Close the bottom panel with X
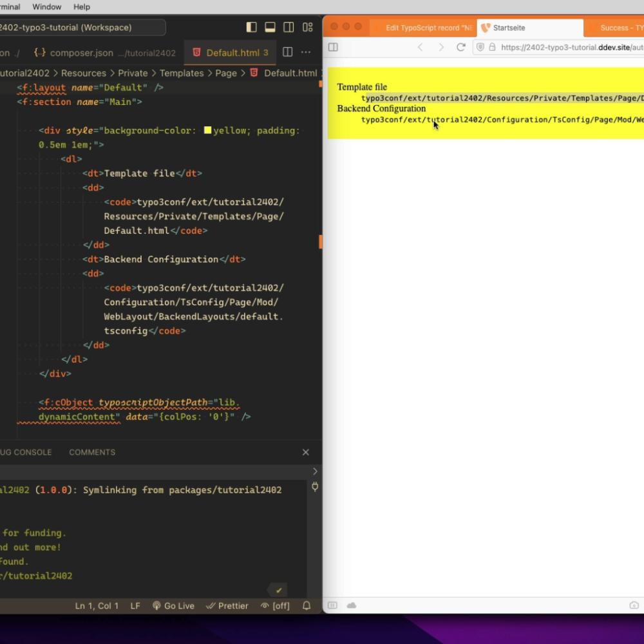The image size is (644, 644). 305,452
